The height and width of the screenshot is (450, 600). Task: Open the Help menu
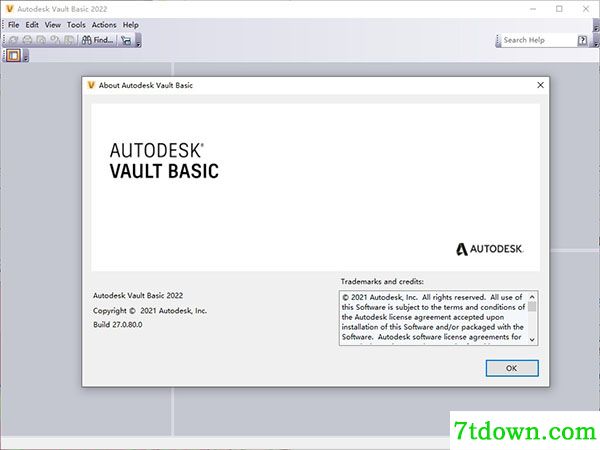click(130, 25)
